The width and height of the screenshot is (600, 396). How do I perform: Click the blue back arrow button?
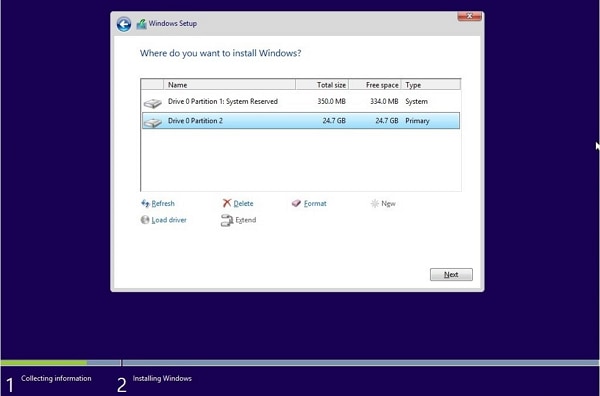pos(124,24)
